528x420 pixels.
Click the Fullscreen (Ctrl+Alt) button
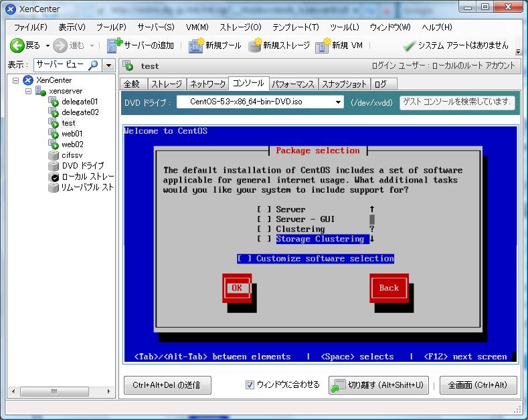point(478,385)
